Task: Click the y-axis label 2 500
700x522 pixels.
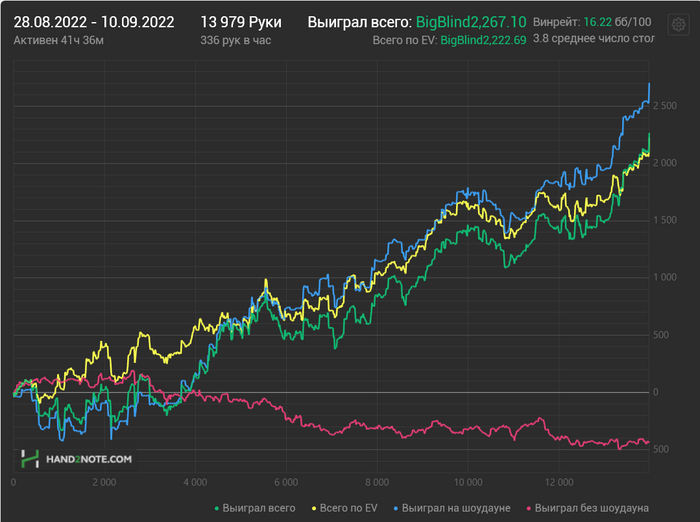Action: [x=665, y=106]
